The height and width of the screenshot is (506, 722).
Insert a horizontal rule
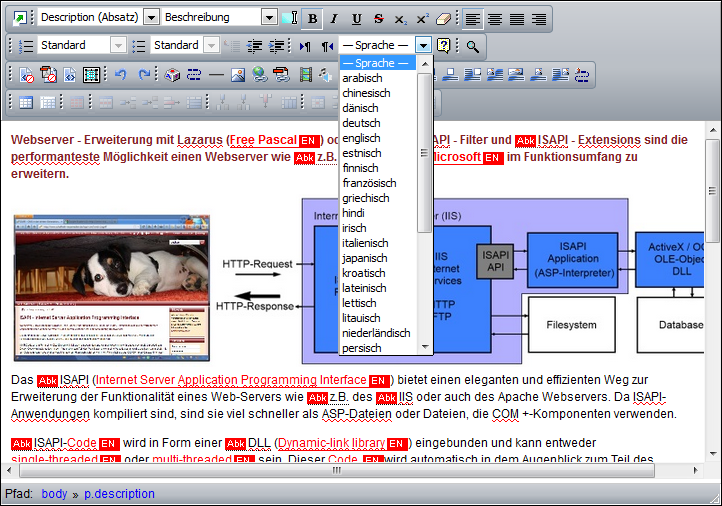click(216, 75)
